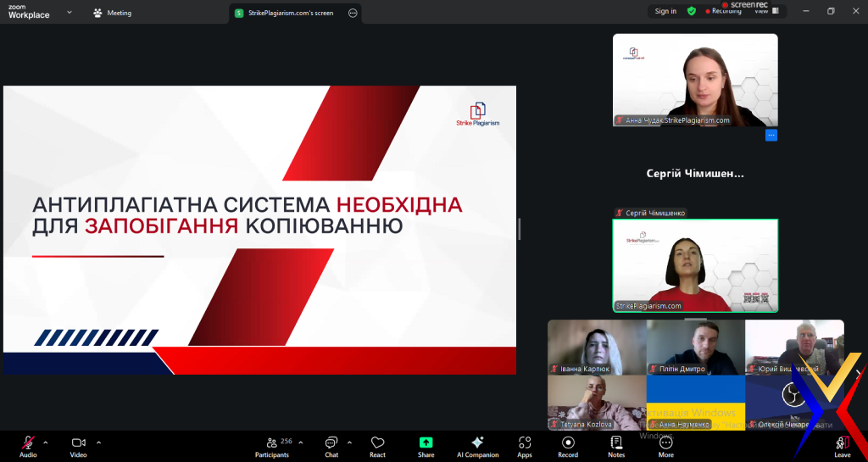868x462 pixels.
Task: Click the green Share screen button
Action: [x=426, y=445]
